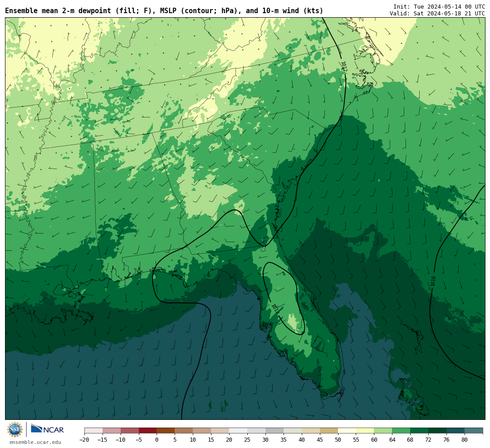Click the 10 colorbar tick label
The image size is (490, 448).
193,440
